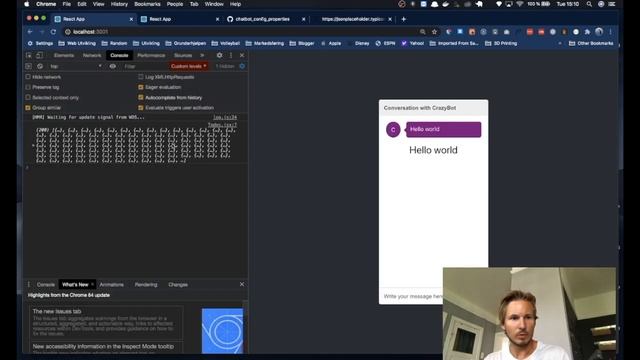Viewport: 640px width, 360px height.
Task: Close the bottom drawer panel
Action: (242, 284)
